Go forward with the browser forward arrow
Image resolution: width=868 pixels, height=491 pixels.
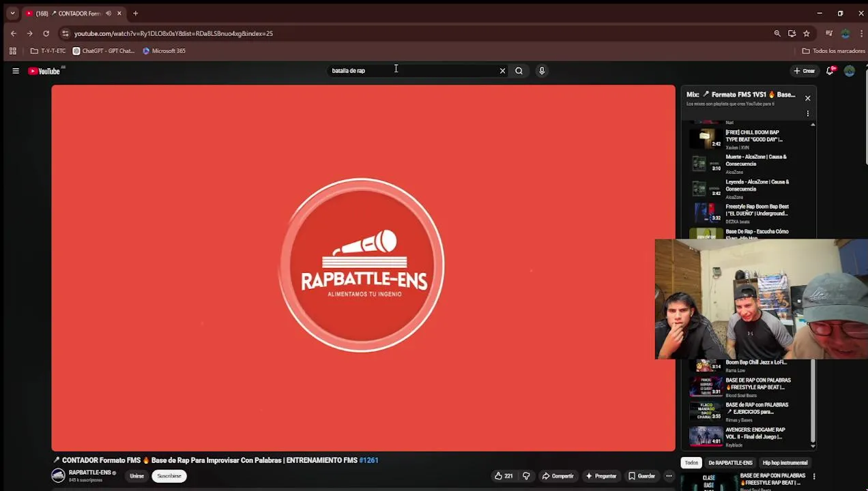(29, 33)
